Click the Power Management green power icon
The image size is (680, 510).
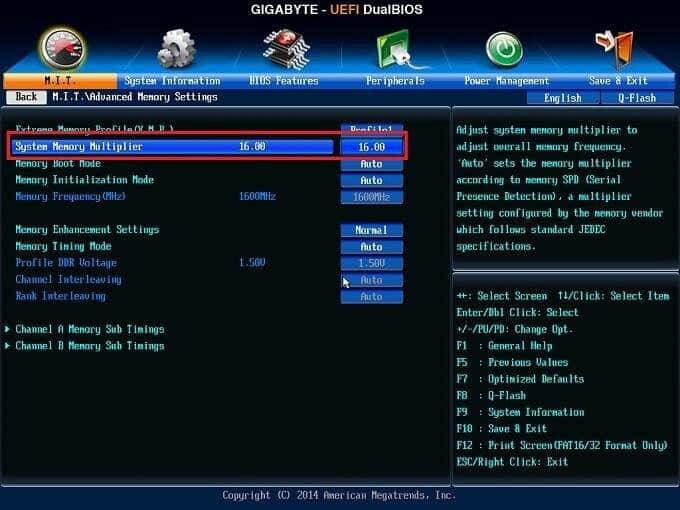coord(504,47)
